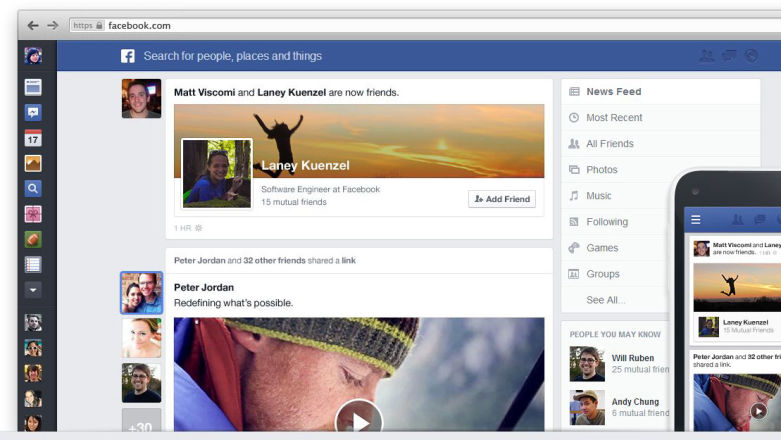
Task: Click the clock icon beside Most Recent
Action: tap(574, 118)
